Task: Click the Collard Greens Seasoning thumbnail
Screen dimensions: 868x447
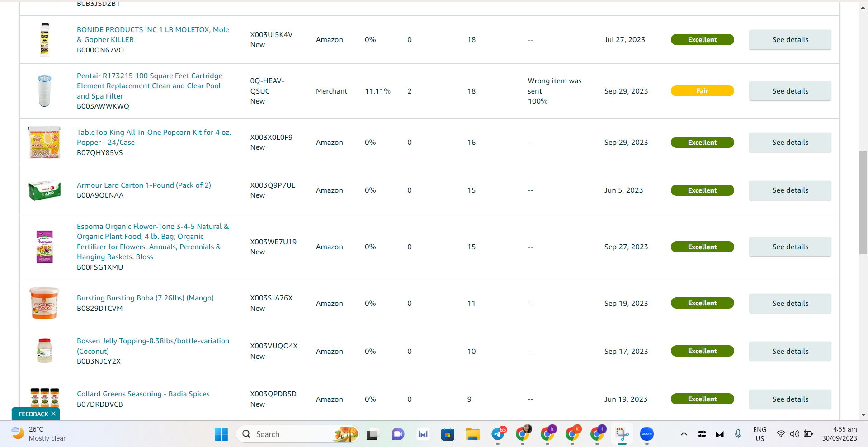Action: coord(44,397)
